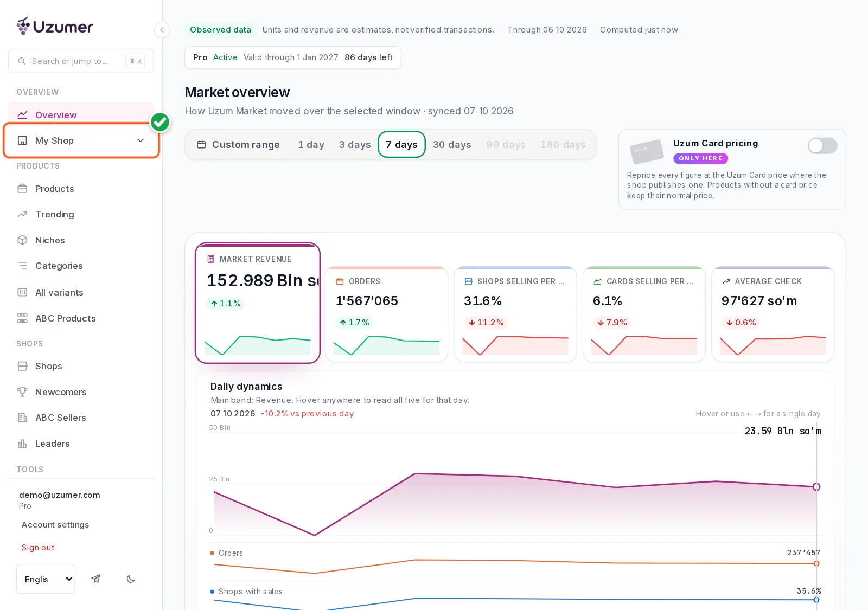The width and height of the screenshot is (868, 610).
Task: Enable the Uzum Card pricing switch
Action: point(822,145)
